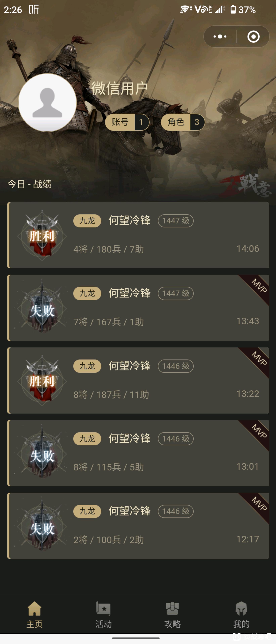Select the 九龙 server tag in first record
The height and width of the screenshot is (644, 276).
coord(87,221)
